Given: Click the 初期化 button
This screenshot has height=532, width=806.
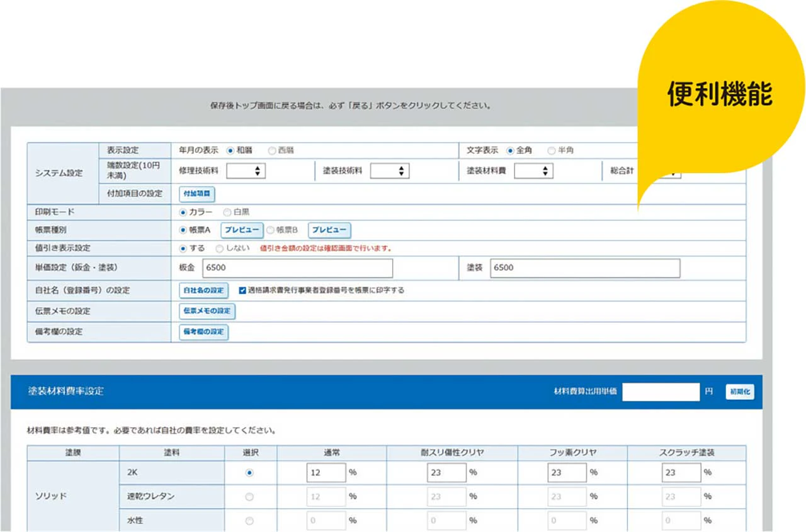Looking at the screenshot, I should 740,392.
